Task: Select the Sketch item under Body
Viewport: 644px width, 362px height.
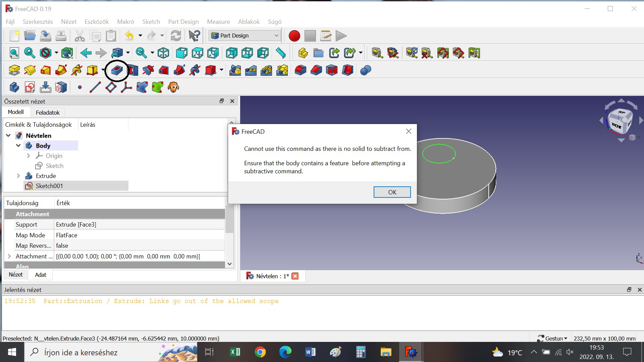Action: [x=55, y=166]
